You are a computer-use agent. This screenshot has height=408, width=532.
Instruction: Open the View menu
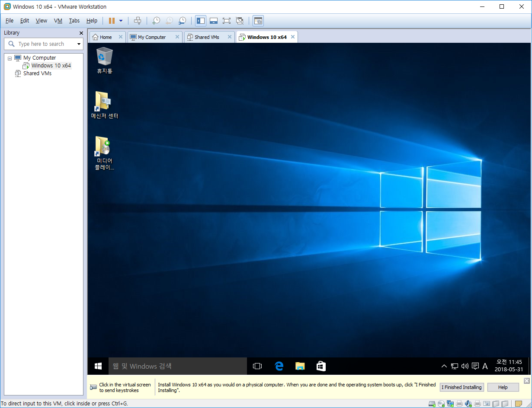(x=42, y=20)
